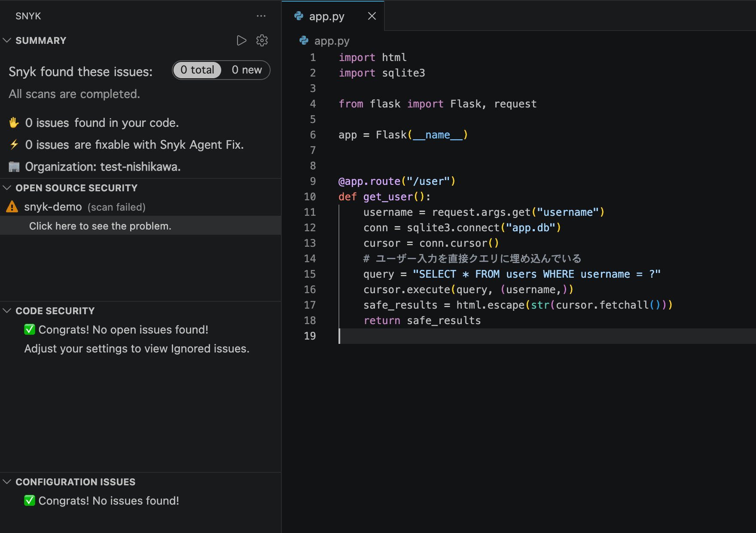This screenshot has height=533, width=756.
Task: Click line number 15 in gutter
Action: (310, 274)
